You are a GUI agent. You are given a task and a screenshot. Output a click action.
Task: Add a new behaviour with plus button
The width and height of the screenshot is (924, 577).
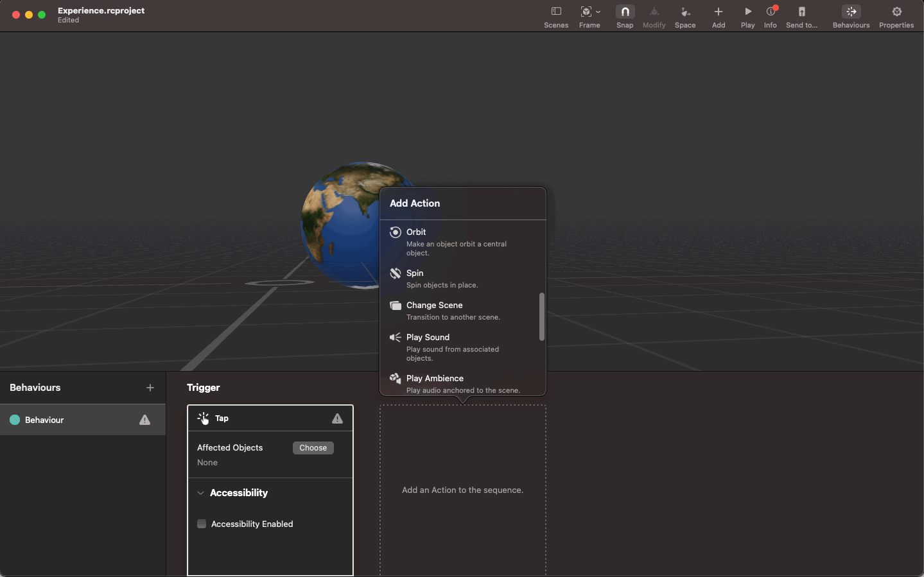point(150,388)
